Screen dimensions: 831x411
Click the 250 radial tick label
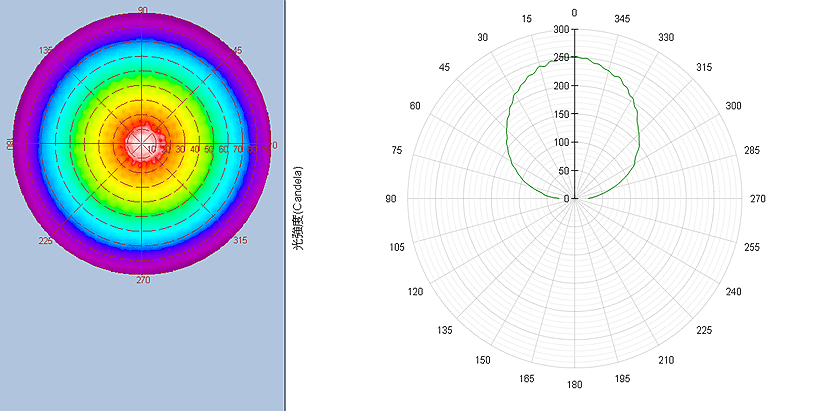point(561,58)
